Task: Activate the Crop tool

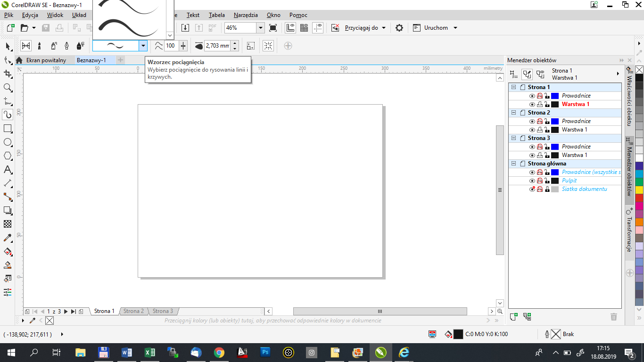Action: tap(8, 74)
